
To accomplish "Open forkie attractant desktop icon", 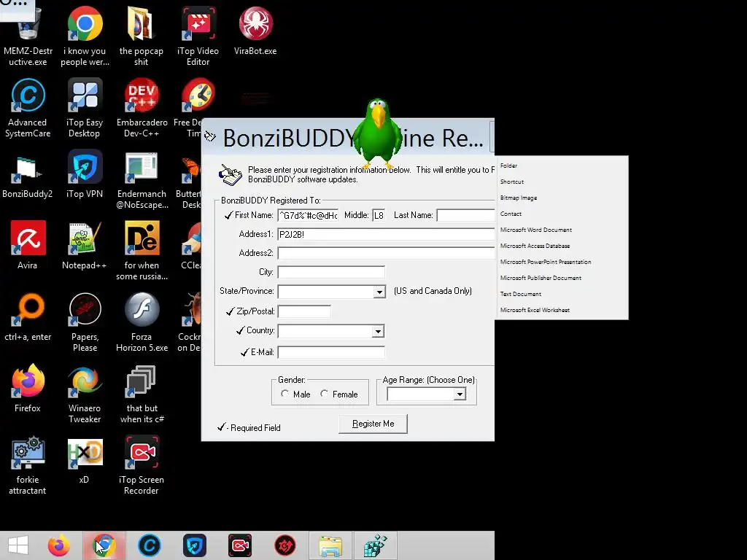I will click(28, 464).
